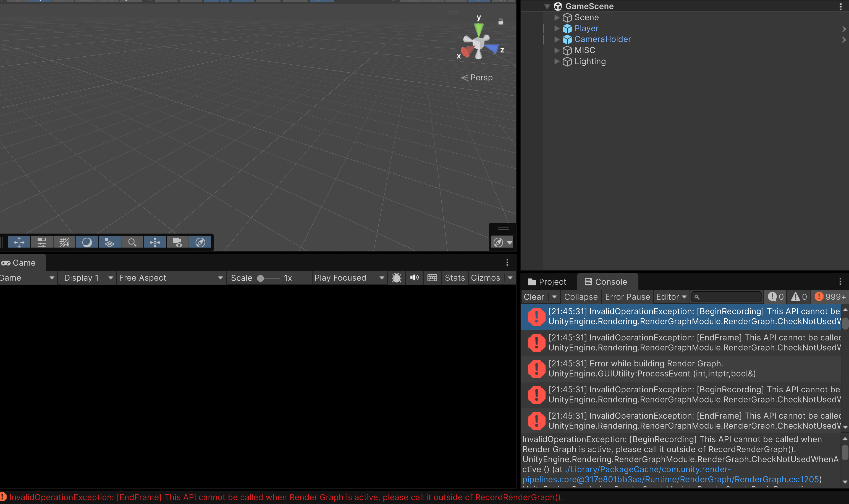Viewport: 849px width, 504px height.
Task: Toggle Mute Audio speaker in Game view
Action: click(x=414, y=278)
